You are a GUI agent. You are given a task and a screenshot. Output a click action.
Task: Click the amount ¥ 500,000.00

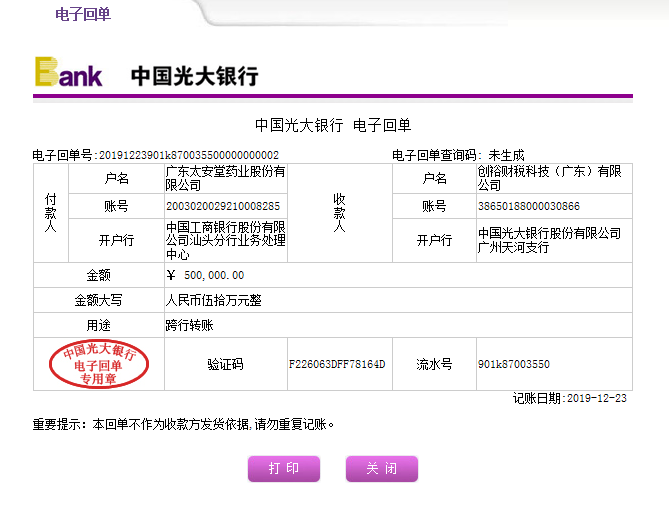[x=205, y=275]
